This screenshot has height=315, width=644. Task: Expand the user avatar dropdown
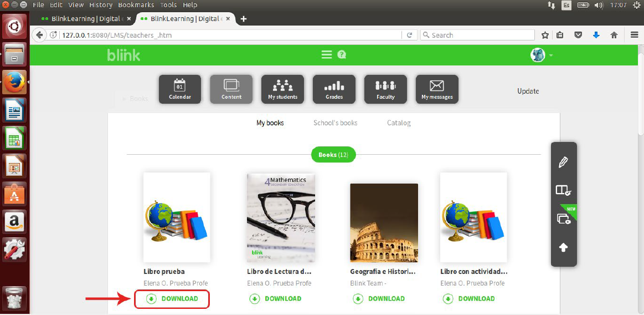(542, 55)
